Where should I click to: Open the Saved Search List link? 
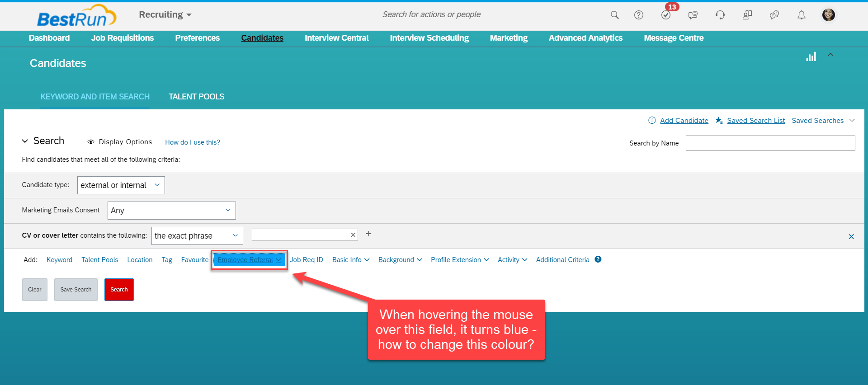pyautogui.click(x=756, y=120)
